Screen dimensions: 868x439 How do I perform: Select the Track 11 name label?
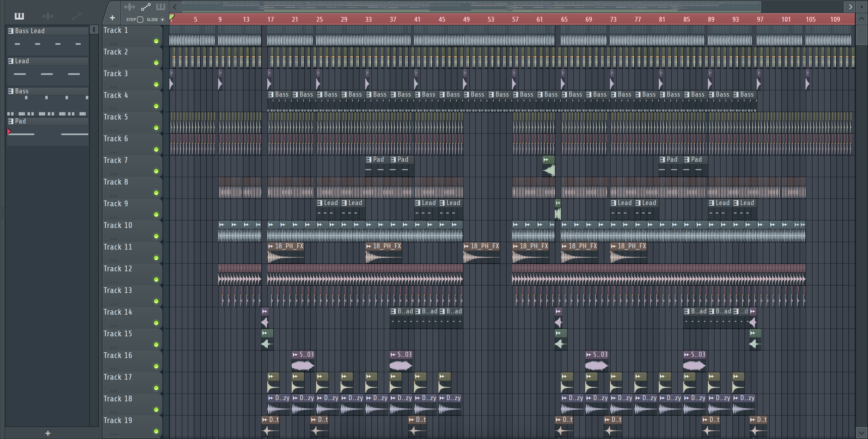pyautogui.click(x=118, y=247)
